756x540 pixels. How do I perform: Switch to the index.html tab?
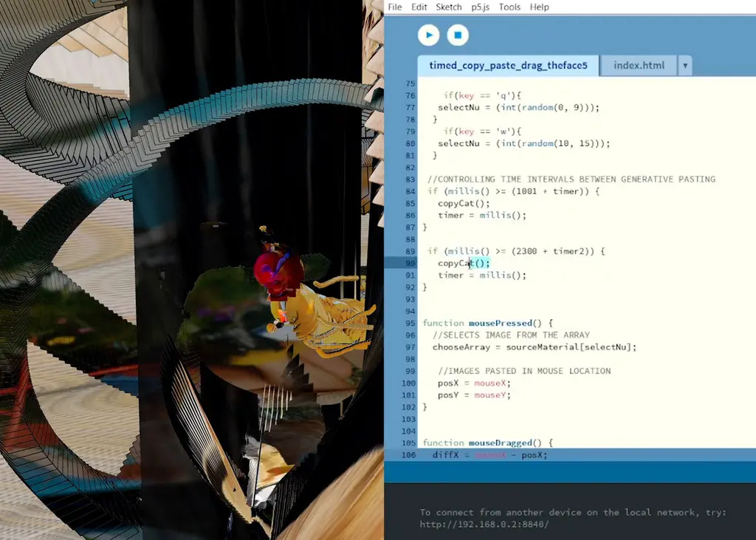click(x=639, y=66)
